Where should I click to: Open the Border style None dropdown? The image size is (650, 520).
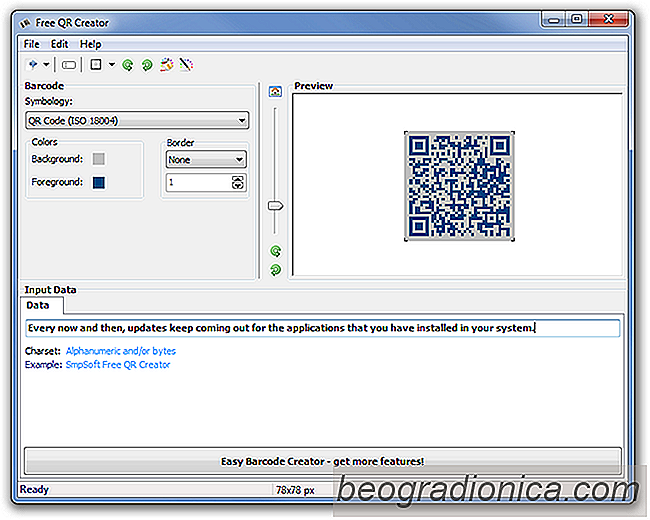[x=206, y=160]
